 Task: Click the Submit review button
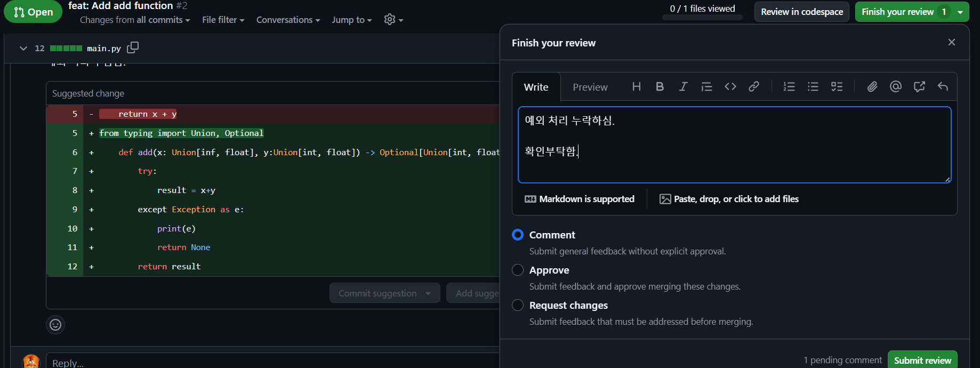[922, 360]
